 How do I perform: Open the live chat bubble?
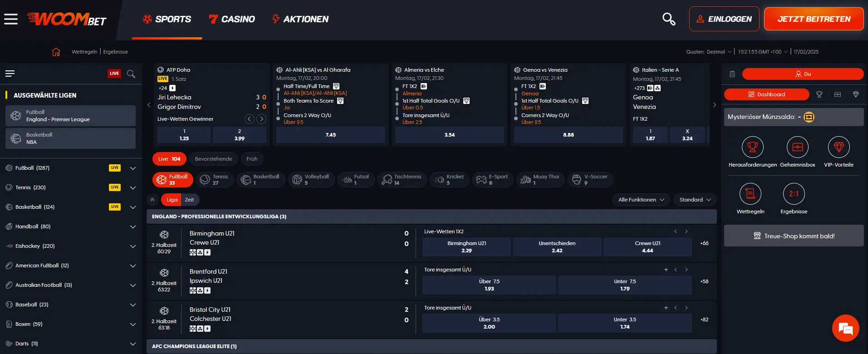[846, 328]
